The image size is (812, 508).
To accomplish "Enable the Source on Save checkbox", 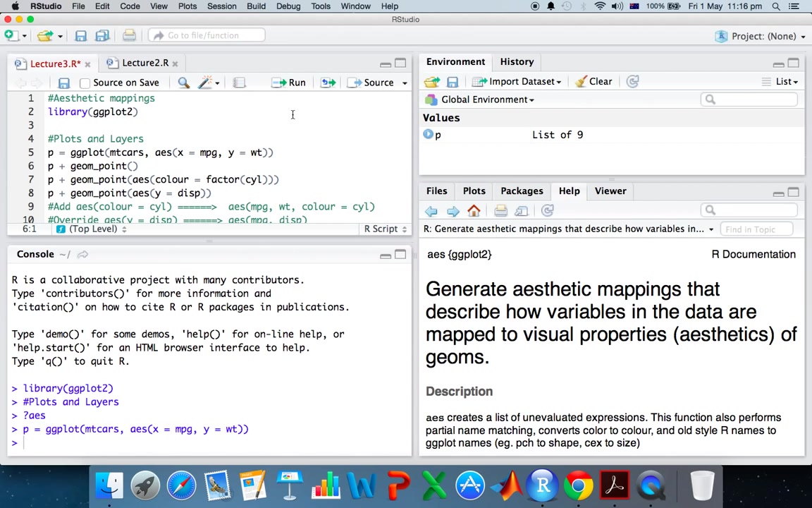I will [x=85, y=83].
